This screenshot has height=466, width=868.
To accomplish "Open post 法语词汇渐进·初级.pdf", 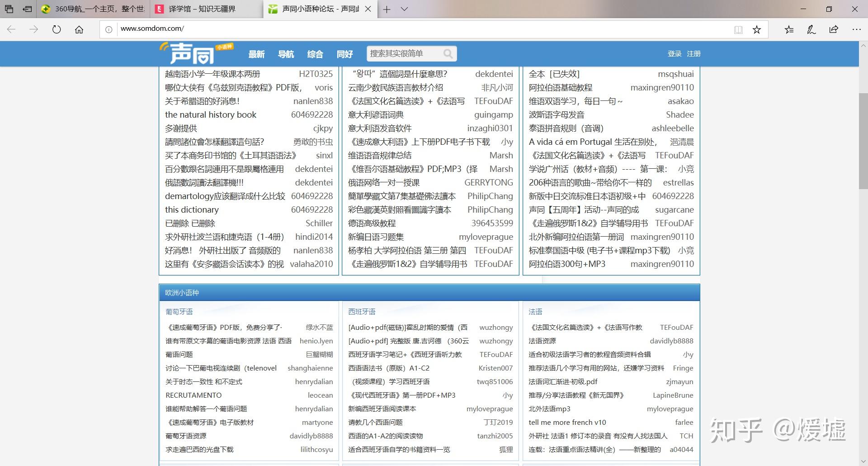I will pyautogui.click(x=563, y=382).
